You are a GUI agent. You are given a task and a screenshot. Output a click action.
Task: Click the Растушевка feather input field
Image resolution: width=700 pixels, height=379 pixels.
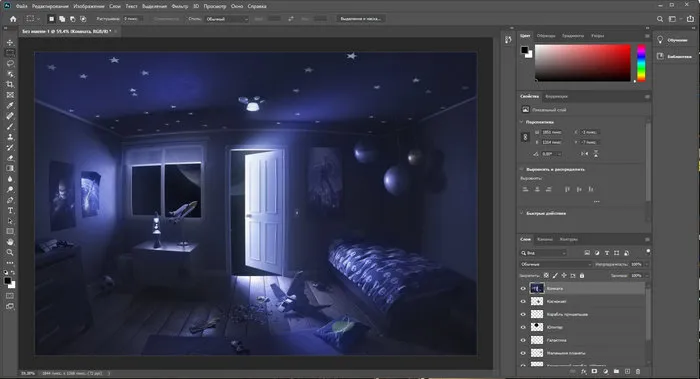(132, 19)
